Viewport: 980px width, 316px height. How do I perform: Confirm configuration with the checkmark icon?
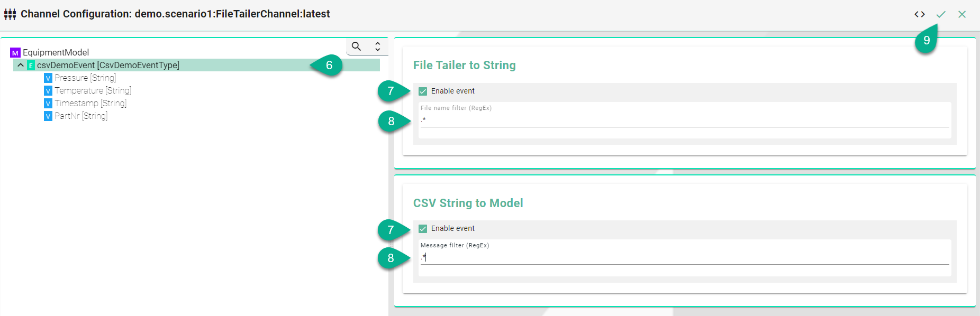pyautogui.click(x=941, y=14)
